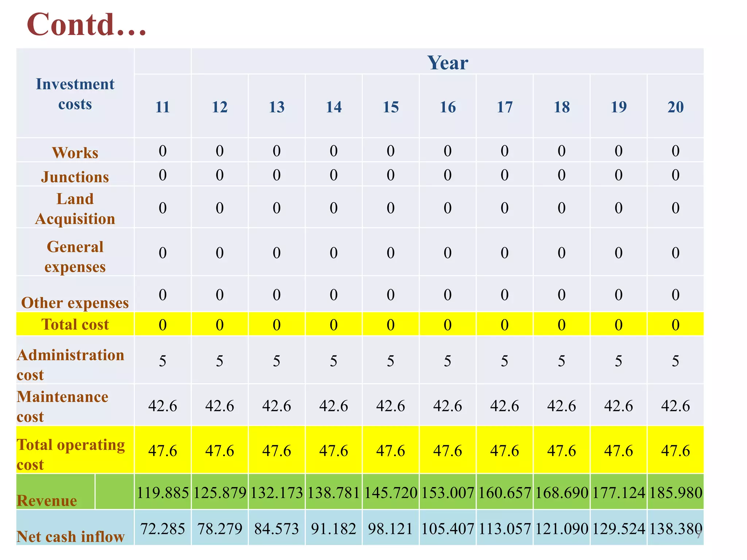Select the Administration cost row label

70,365
